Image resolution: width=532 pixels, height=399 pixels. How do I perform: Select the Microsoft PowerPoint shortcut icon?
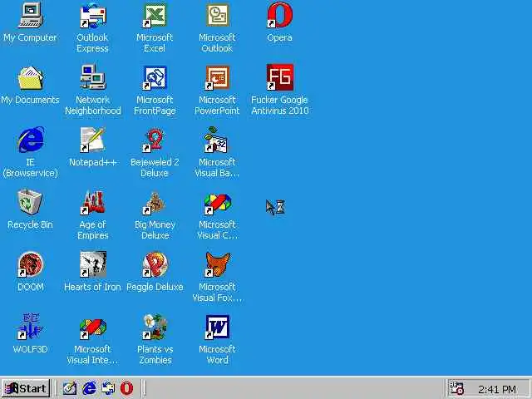217,77
